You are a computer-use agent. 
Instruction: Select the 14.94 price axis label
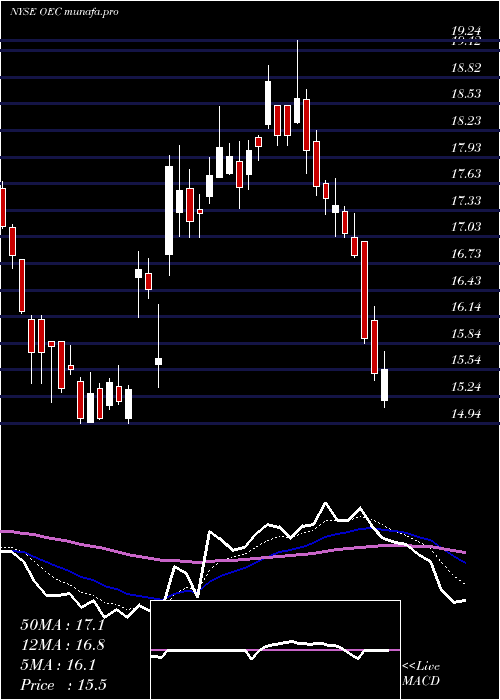[x=466, y=413]
